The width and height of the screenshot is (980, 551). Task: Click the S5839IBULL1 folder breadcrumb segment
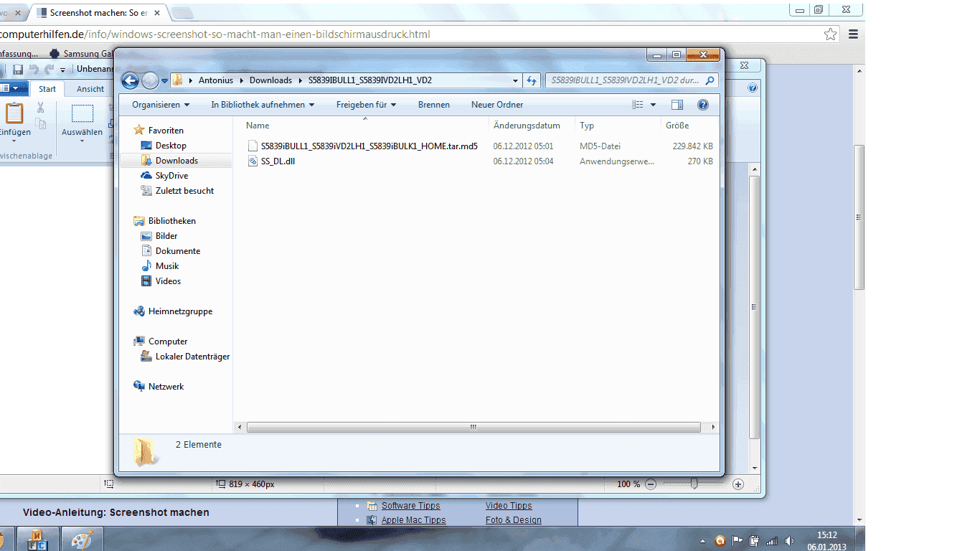[x=370, y=80]
